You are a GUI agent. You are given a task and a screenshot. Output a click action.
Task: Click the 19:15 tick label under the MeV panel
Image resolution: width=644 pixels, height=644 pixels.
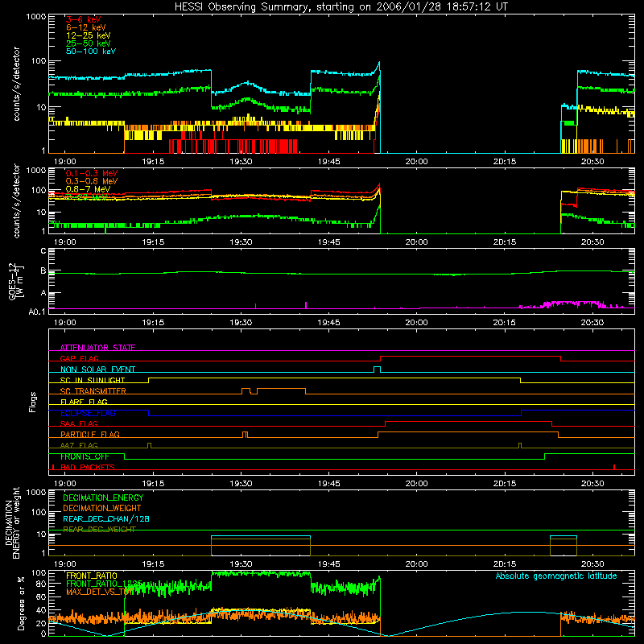pos(153,242)
